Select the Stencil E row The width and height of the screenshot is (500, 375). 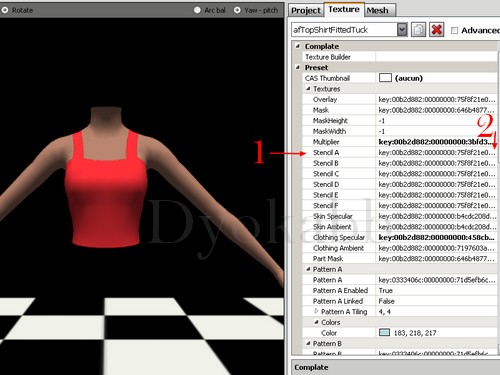400,195
